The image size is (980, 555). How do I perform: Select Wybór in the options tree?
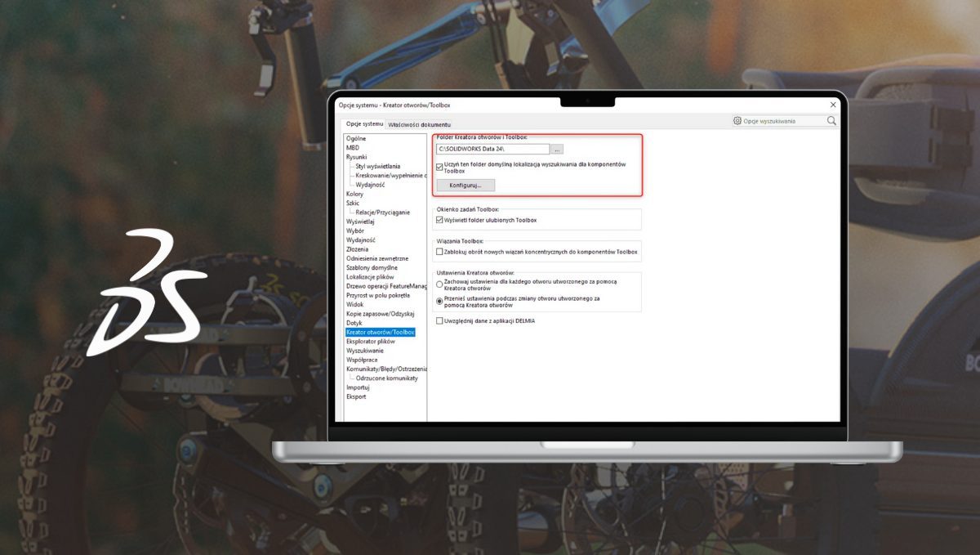pyautogui.click(x=355, y=231)
